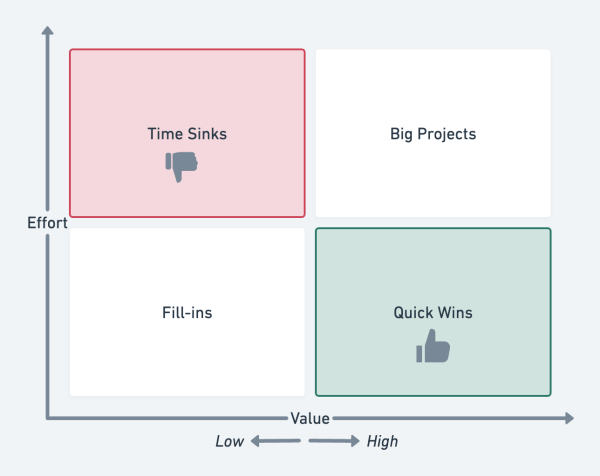Click the italic "Low" text
Viewport: 600px width, 476px height.
(231, 441)
